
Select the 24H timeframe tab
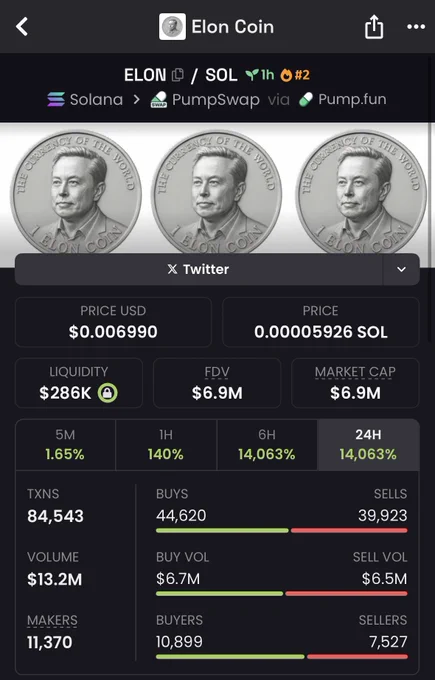point(368,445)
